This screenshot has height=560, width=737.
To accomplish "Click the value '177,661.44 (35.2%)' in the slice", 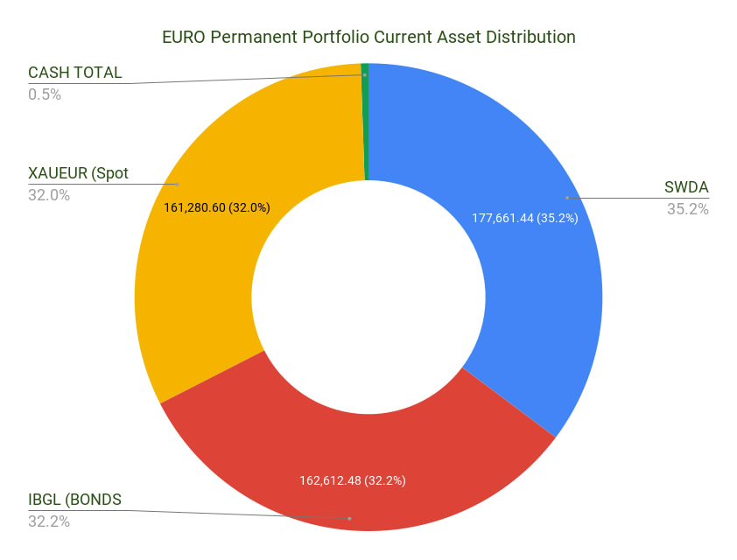I will (525, 218).
